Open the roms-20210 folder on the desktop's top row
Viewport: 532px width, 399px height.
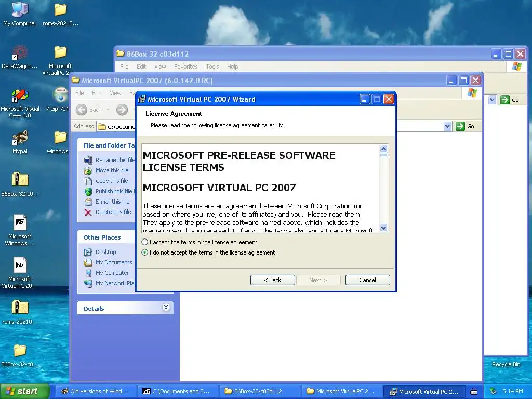coord(60,14)
